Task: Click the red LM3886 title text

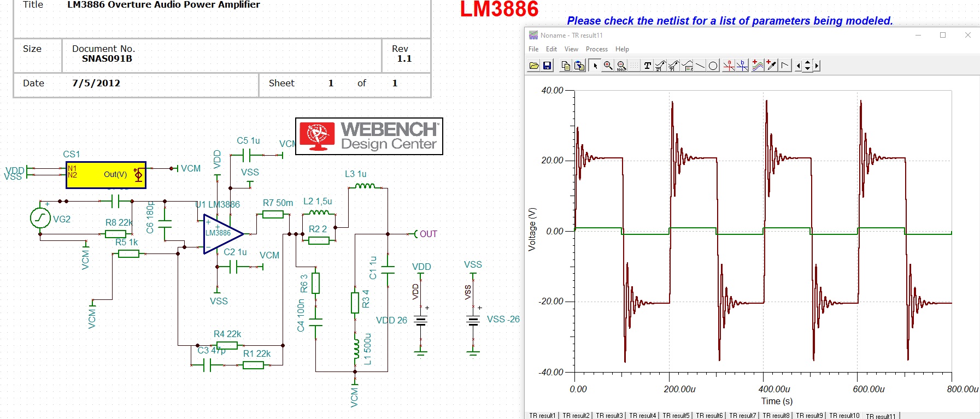Action: click(499, 9)
